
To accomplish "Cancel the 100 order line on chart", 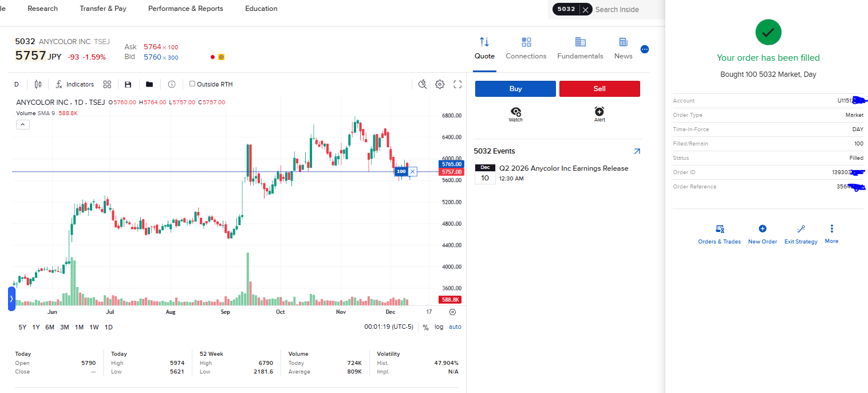I will (x=412, y=171).
